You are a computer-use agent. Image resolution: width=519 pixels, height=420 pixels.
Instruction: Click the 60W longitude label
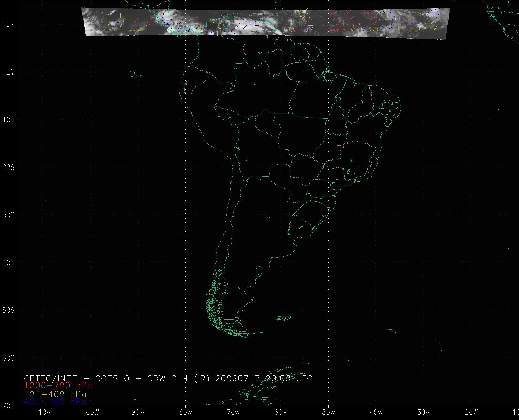pyautogui.click(x=281, y=412)
